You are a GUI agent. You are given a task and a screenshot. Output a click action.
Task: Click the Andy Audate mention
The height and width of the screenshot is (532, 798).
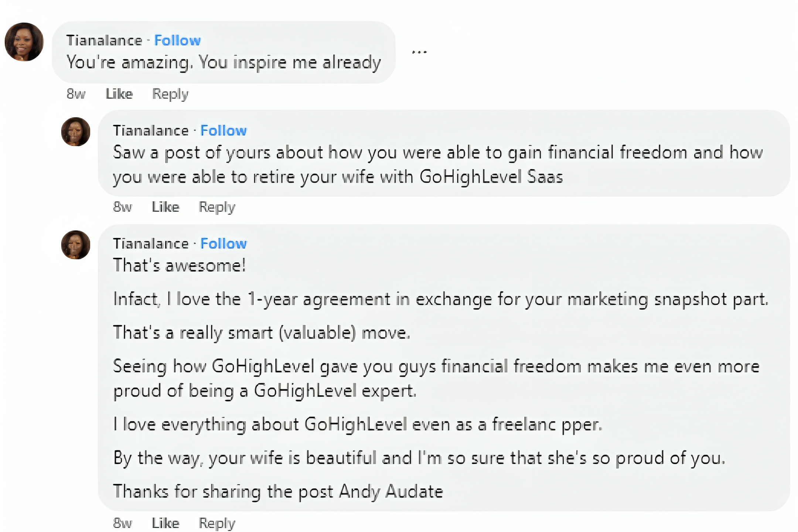pyautogui.click(x=391, y=491)
